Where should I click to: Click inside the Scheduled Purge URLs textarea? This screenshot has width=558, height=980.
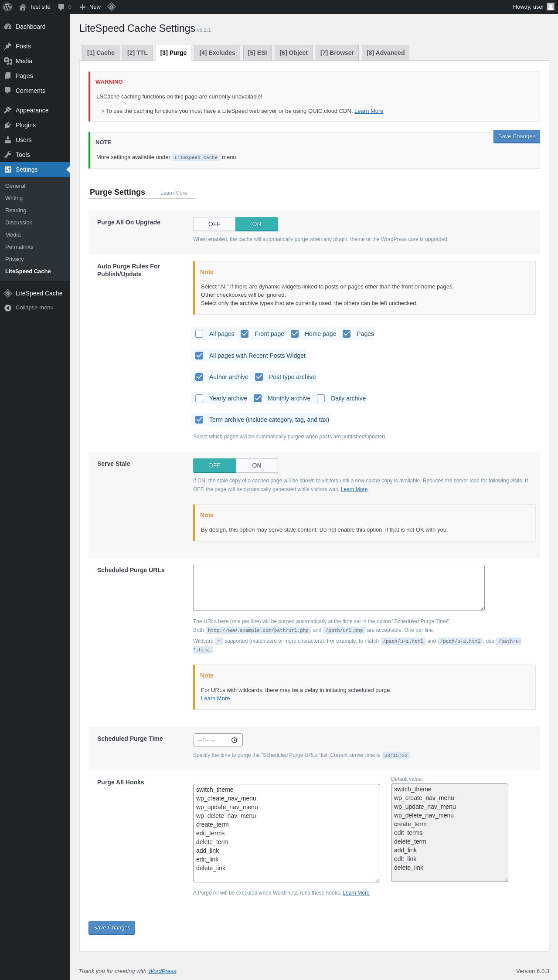click(x=339, y=588)
